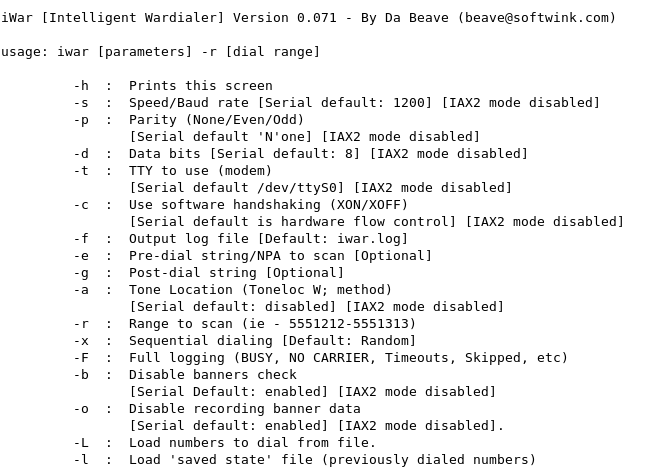
Task: Click the 'Tone Location' option text
Action: pos(181,290)
